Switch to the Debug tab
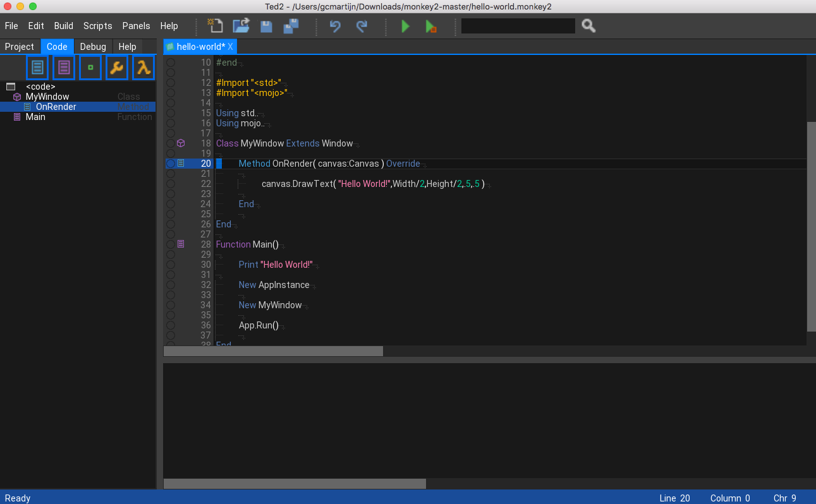The image size is (816, 504). click(x=93, y=47)
